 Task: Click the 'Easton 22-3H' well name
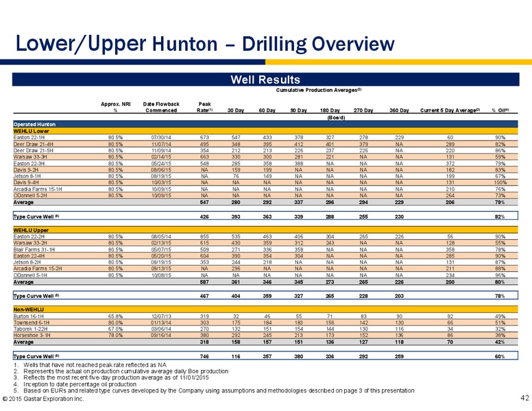(x=29, y=164)
